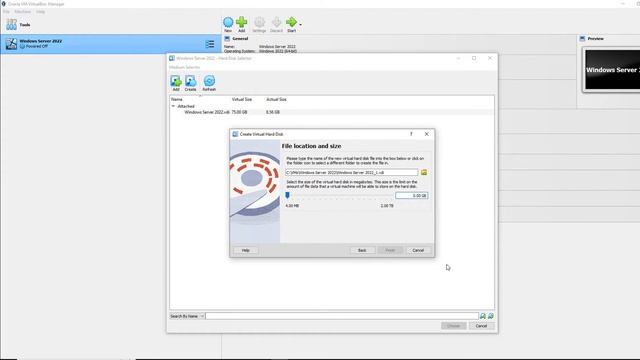Collapse the Attached group in disk list

point(173,106)
